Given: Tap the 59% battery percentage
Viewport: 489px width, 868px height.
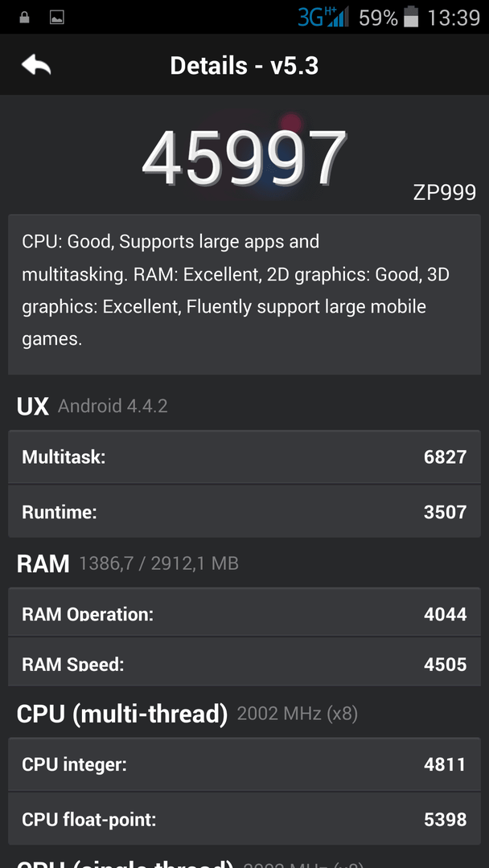Looking at the screenshot, I should pyautogui.click(x=378, y=18).
